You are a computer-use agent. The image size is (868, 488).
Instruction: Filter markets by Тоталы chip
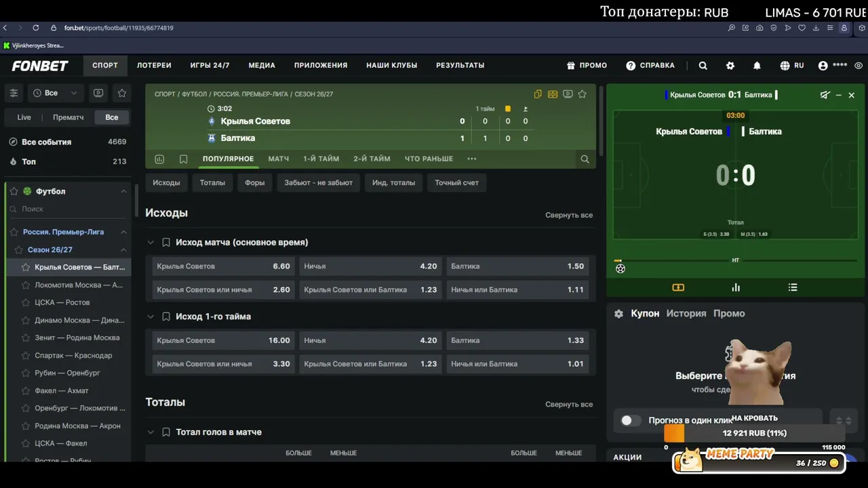tap(212, 183)
